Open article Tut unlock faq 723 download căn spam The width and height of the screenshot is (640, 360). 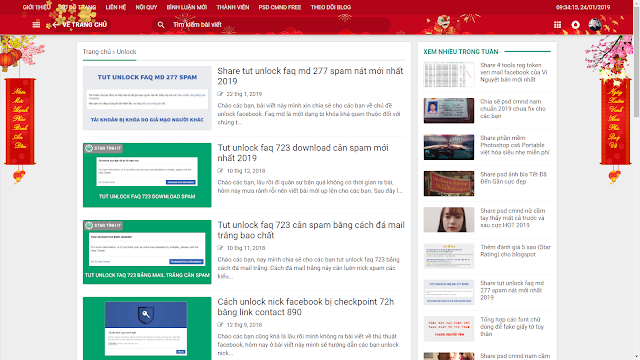(x=303, y=153)
